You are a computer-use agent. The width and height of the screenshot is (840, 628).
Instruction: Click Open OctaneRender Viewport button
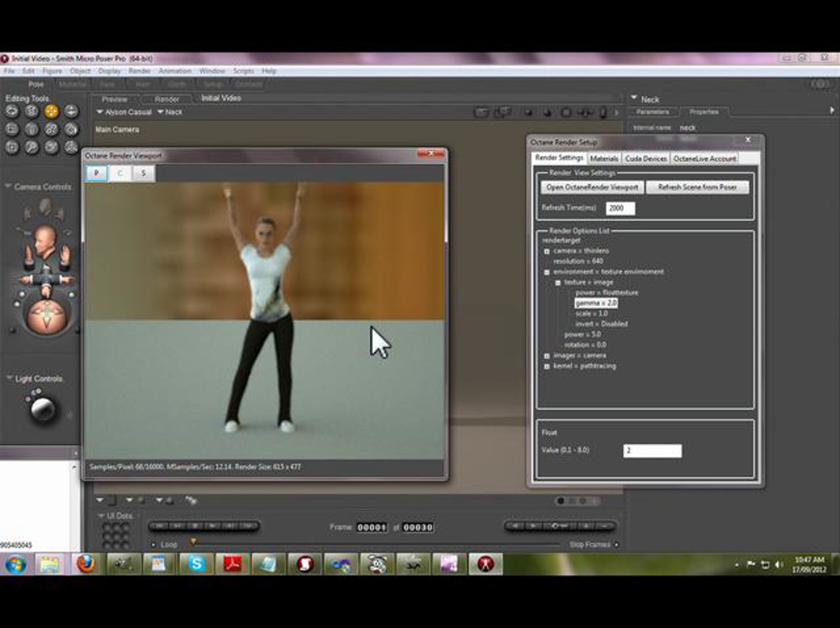pos(592,187)
